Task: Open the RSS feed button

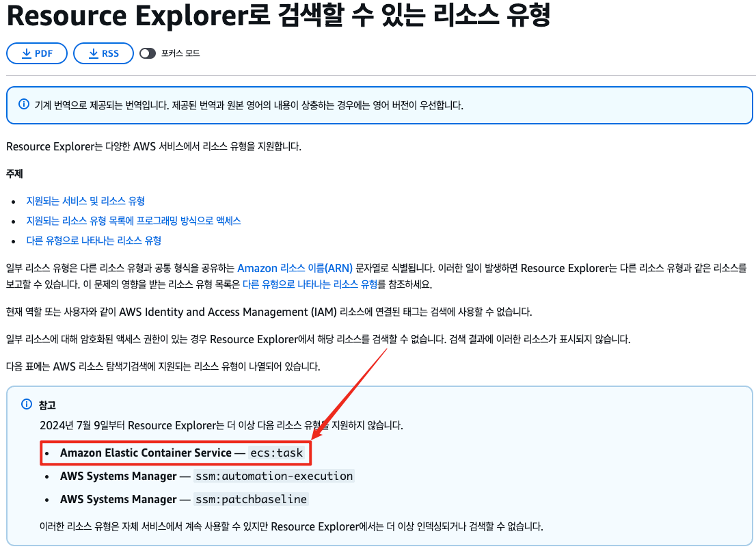Action: point(103,53)
